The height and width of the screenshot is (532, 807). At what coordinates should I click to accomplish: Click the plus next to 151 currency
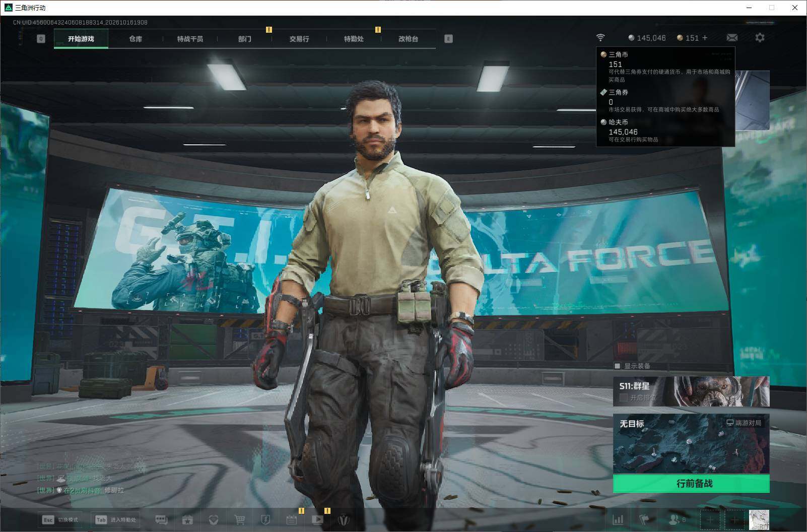coord(705,38)
